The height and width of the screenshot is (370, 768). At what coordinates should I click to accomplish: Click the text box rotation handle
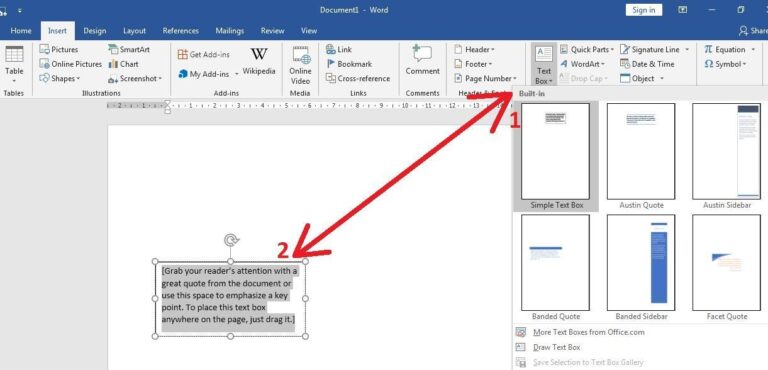(x=231, y=240)
